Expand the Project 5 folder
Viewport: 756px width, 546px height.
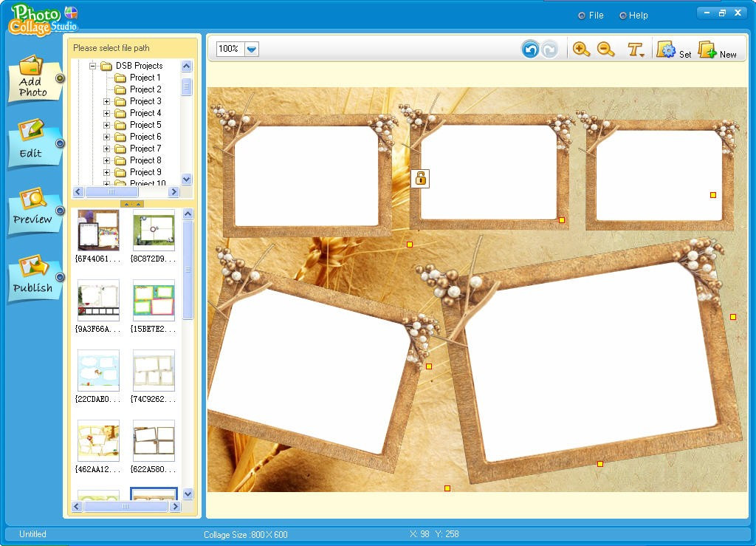click(106, 126)
